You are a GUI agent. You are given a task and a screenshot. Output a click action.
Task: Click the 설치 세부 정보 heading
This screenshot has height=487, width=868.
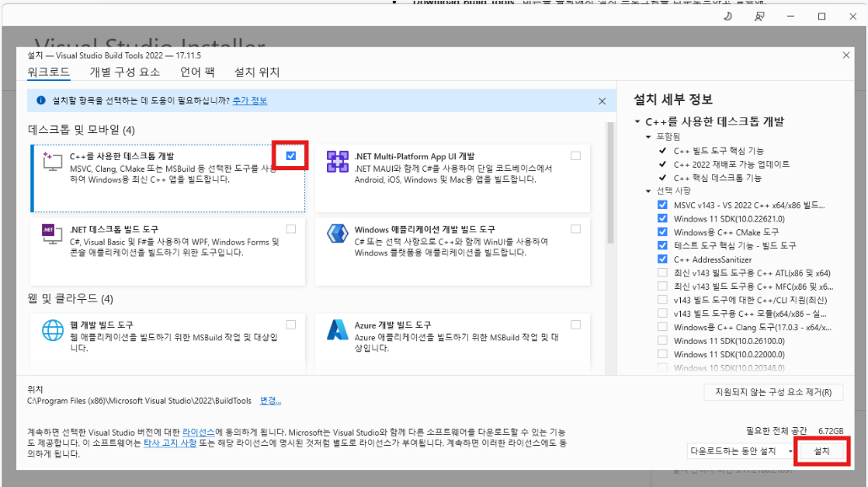coord(672,99)
